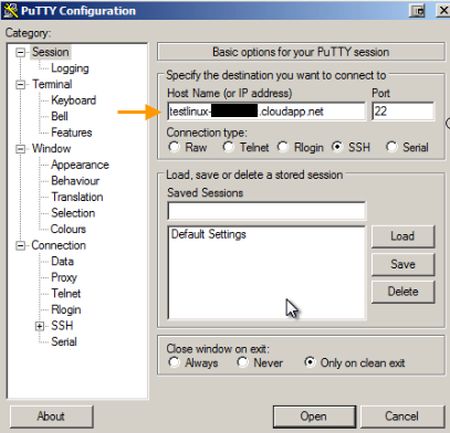Image resolution: width=450 pixels, height=433 pixels.
Task: Open the Appearance settings category
Action: (80, 165)
